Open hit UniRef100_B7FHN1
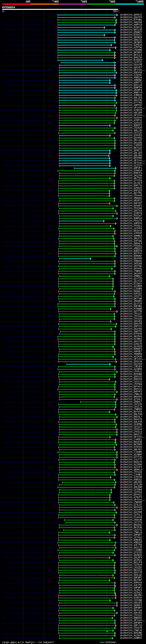The width and height of the screenshot is (146, 644). click(131, 20)
